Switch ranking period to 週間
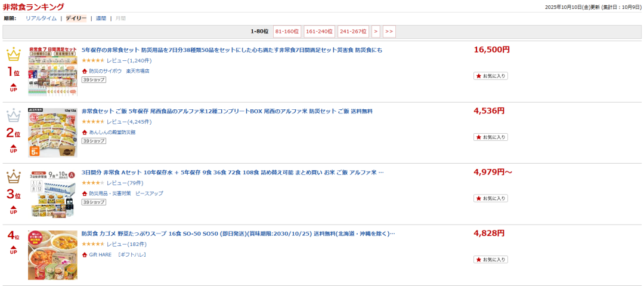This screenshot has height=286, width=644. (101, 19)
